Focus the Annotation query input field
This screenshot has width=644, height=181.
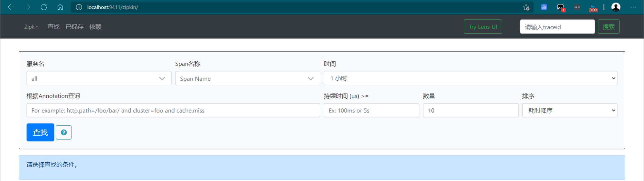pos(173,110)
